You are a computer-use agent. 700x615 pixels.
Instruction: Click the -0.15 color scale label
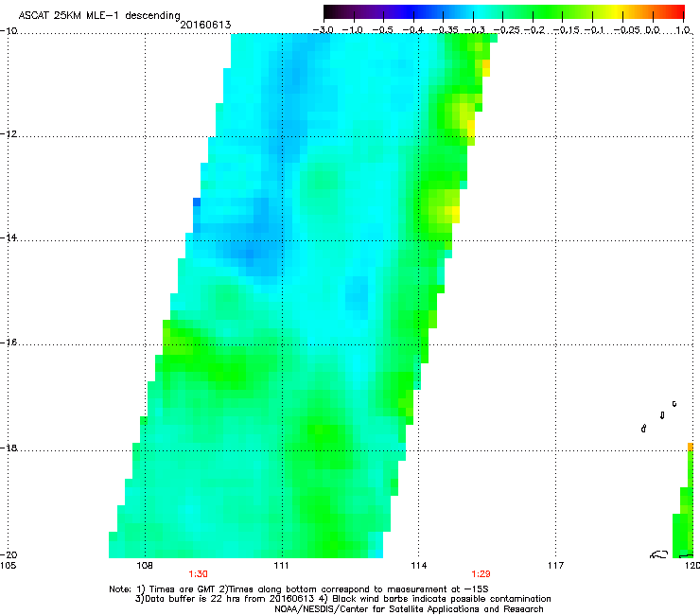tap(567, 30)
